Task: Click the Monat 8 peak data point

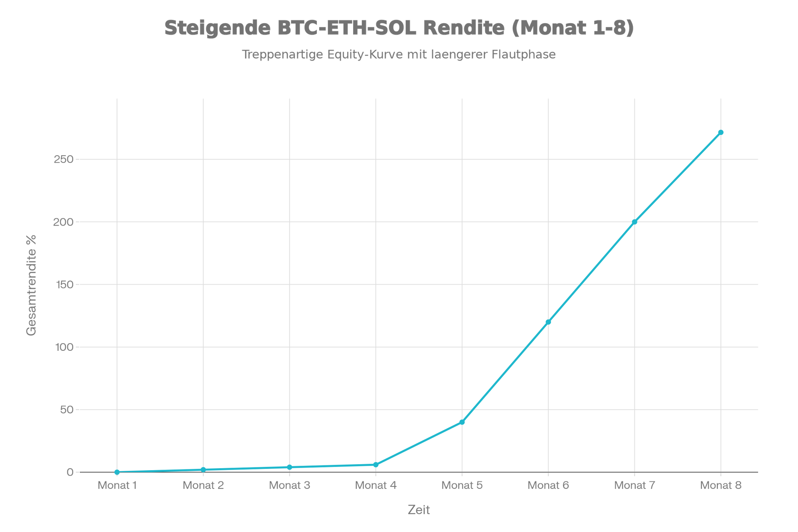Action: click(721, 133)
